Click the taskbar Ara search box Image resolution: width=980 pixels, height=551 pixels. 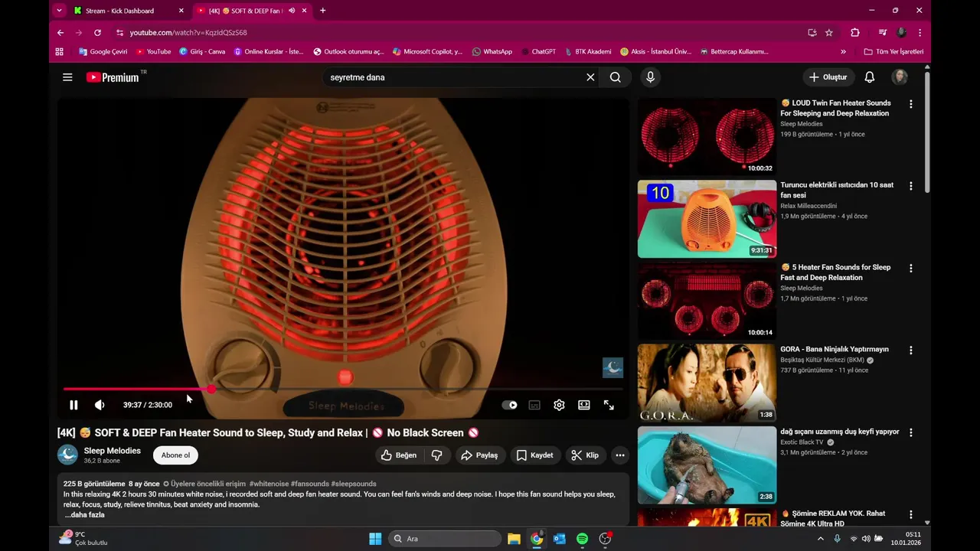point(444,539)
